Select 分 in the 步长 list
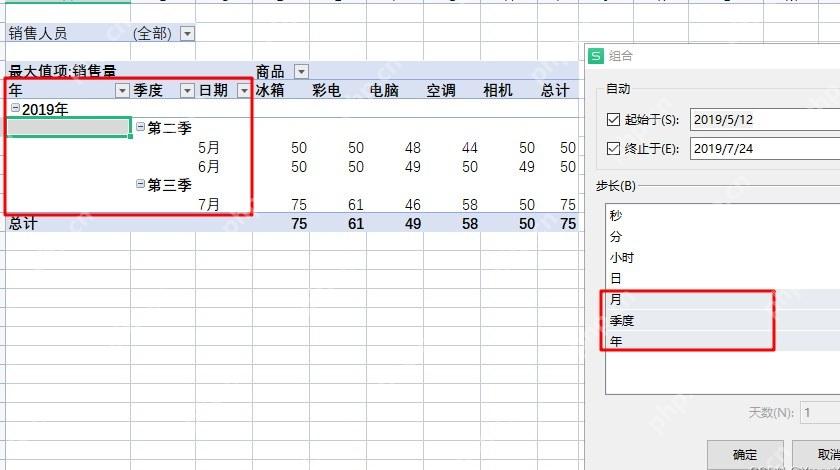840x470 pixels. click(723, 236)
